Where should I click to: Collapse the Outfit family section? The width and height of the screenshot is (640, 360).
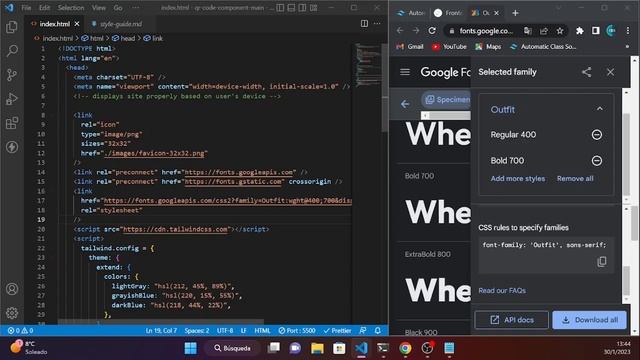600,109
